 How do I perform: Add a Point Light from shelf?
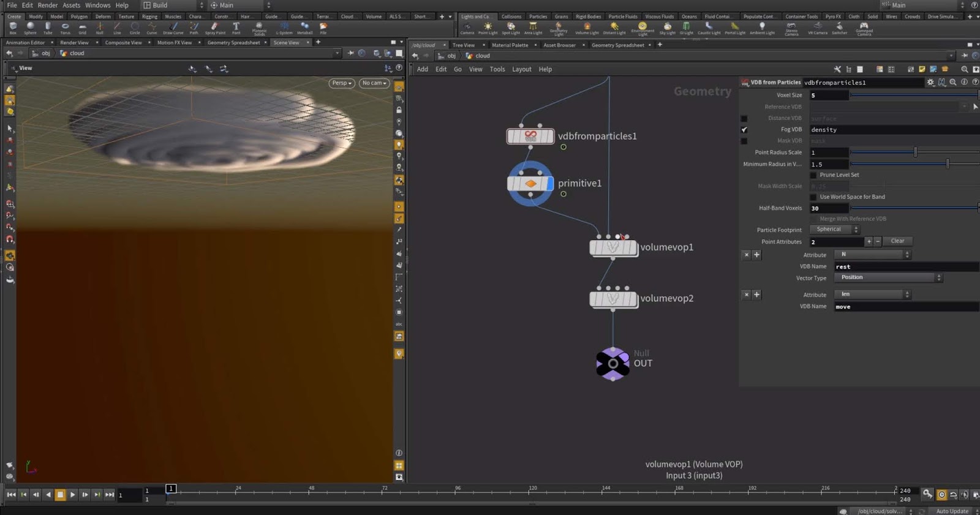coord(488,27)
